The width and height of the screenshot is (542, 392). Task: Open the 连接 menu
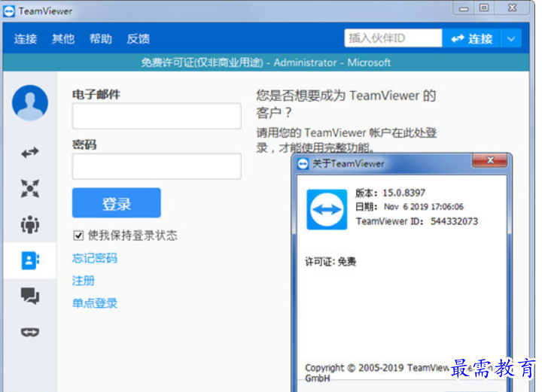pyautogui.click(x=26, y=38)
